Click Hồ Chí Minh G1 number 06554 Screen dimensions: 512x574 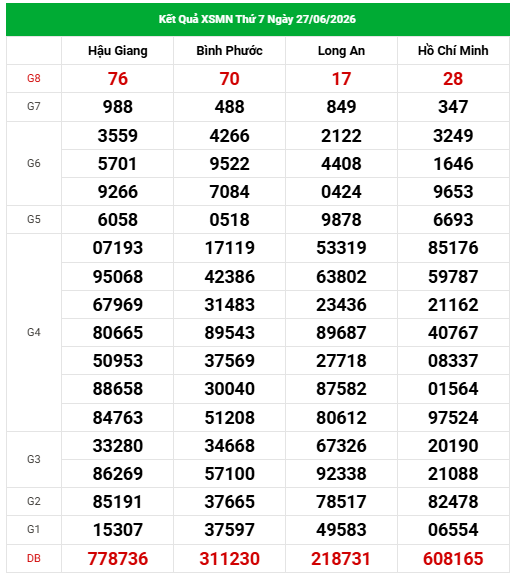453,530
